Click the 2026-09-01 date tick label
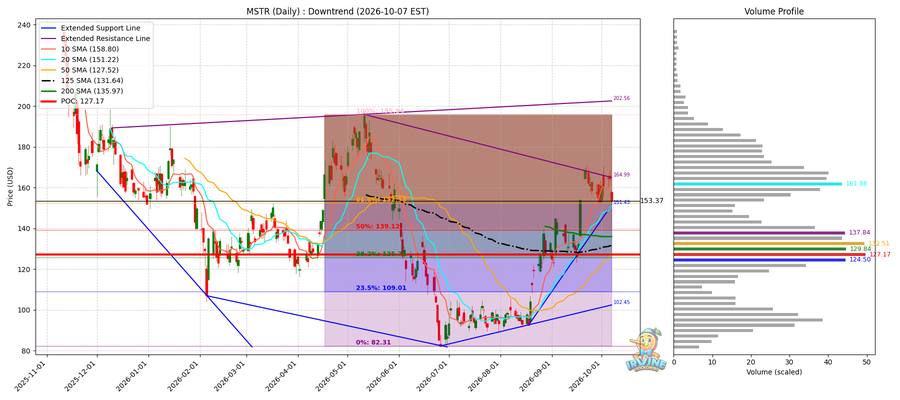 click(537, 376)
